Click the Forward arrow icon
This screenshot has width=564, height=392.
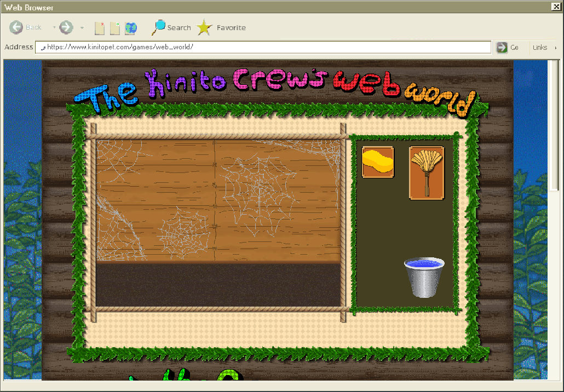tap(66, 27)
